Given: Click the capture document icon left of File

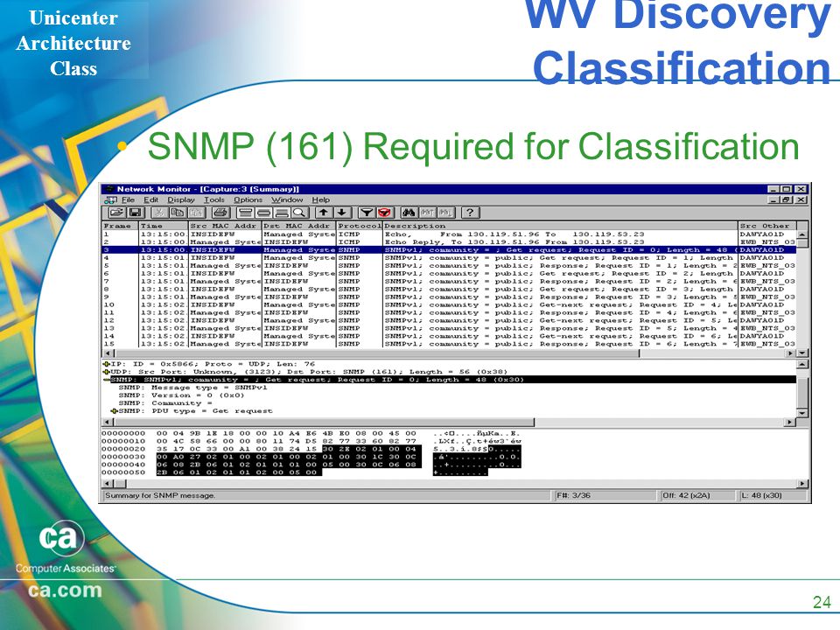Looking at the screenshot, I should [111, 199].
